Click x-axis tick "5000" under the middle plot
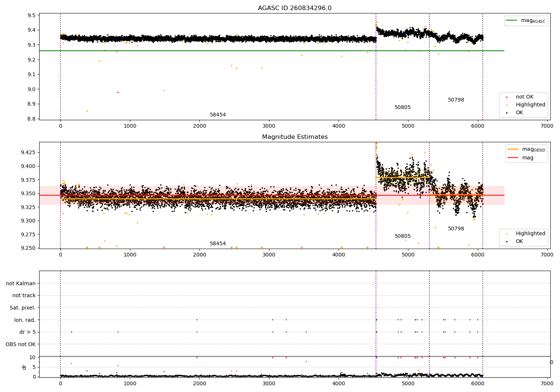 tap(408, 255)
